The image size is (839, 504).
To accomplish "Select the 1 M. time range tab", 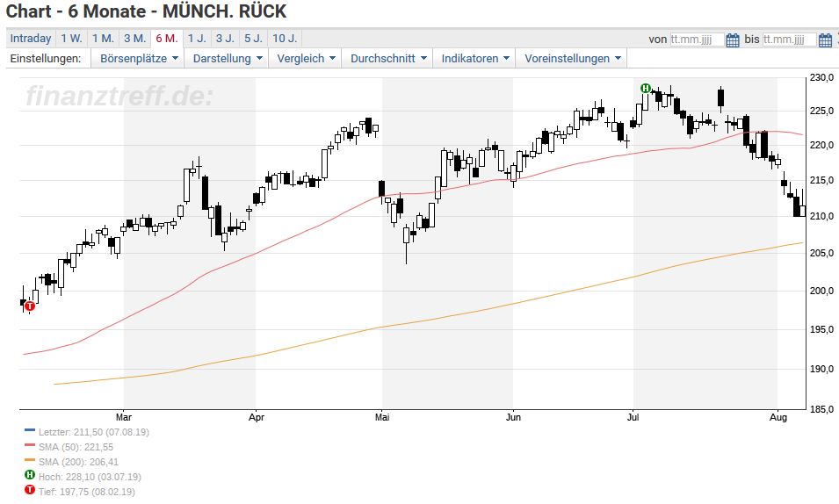I will click(x=103, y=39).
